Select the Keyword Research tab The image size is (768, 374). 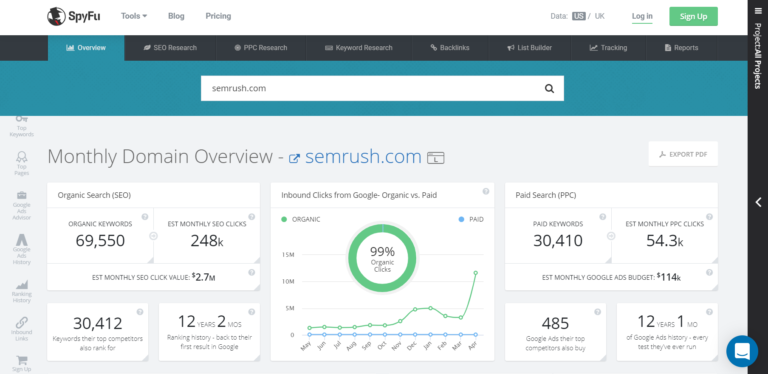(x=359, y=47)
